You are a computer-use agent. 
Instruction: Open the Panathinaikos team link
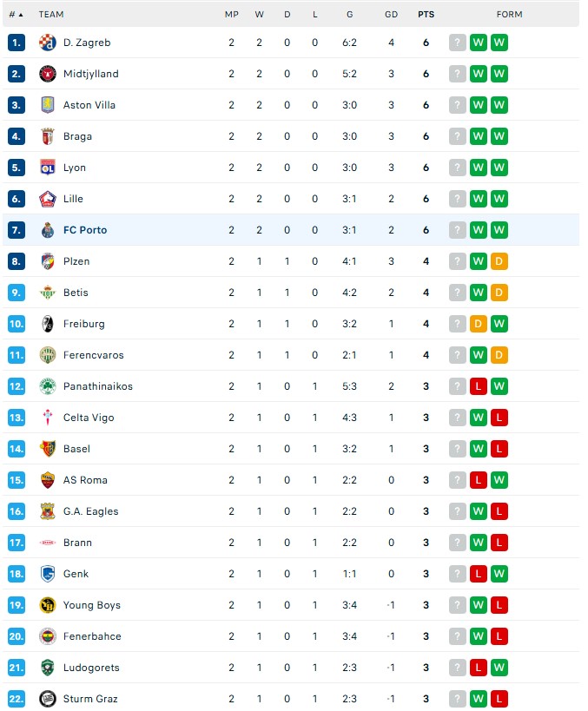coord(98,386)
